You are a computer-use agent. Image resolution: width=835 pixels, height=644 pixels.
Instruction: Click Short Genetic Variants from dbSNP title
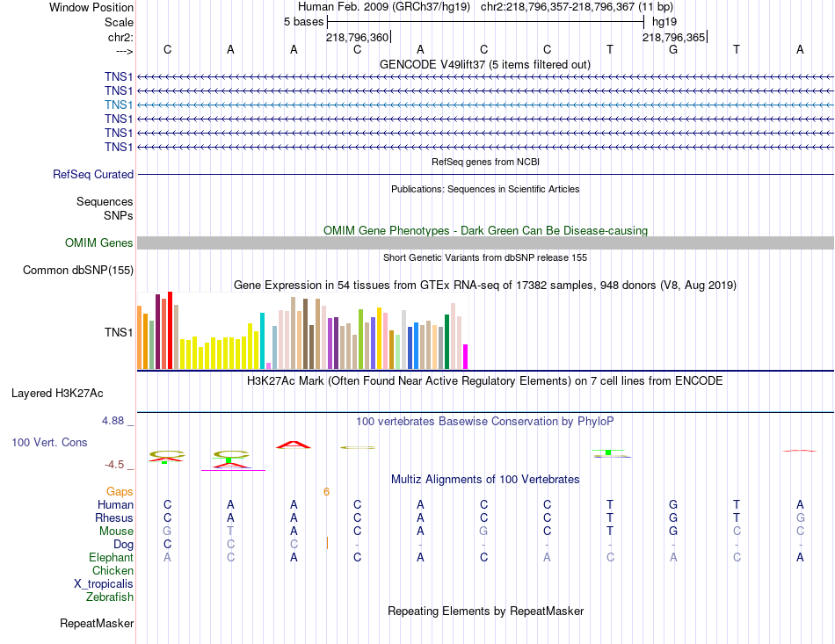click(x=485, y=257)
